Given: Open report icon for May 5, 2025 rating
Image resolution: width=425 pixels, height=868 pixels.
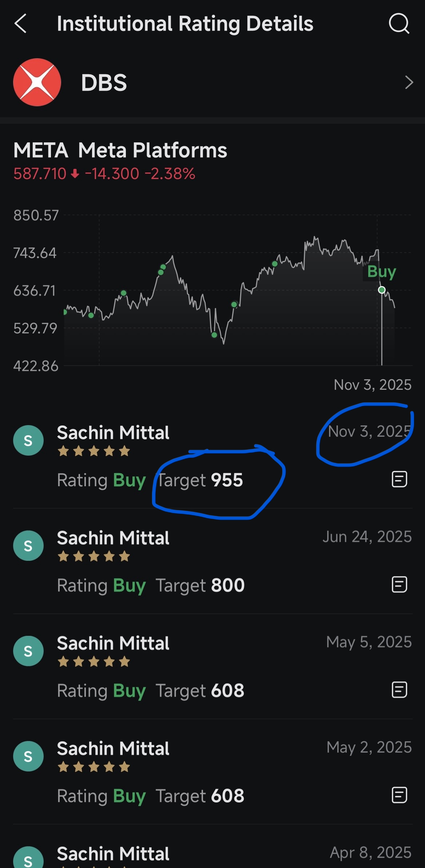Looking at the screenshot, I should click(399, 690).
